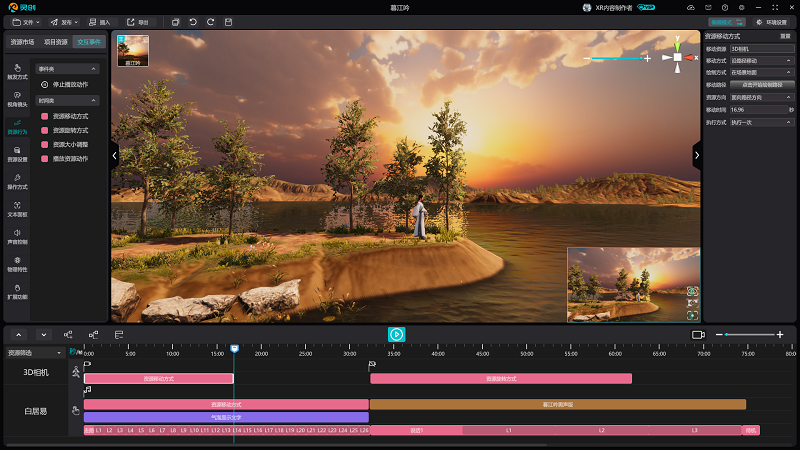Click the undo arrow in top toolbar
The height and width of the screenshot is (450, 800).
click(x=191, y=21)
